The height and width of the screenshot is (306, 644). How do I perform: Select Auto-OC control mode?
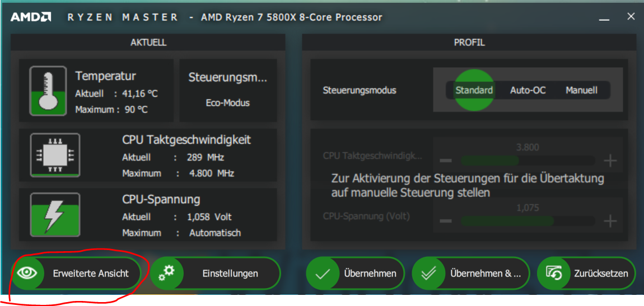click(x=528, y=90)
